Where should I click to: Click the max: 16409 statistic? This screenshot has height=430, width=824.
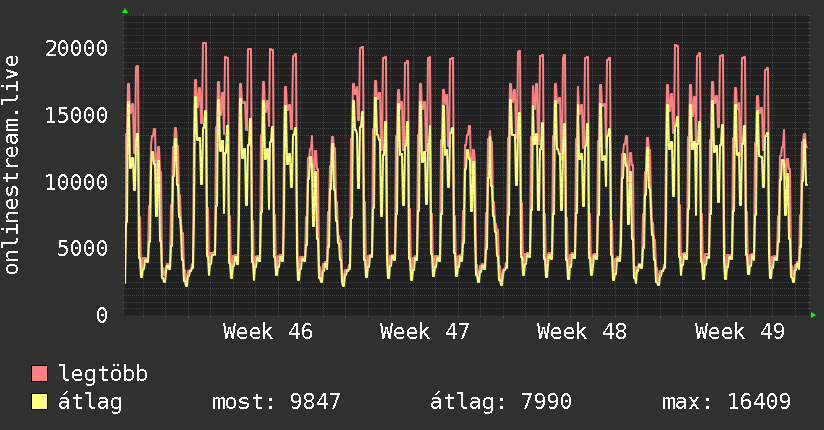tap(726, 402)
